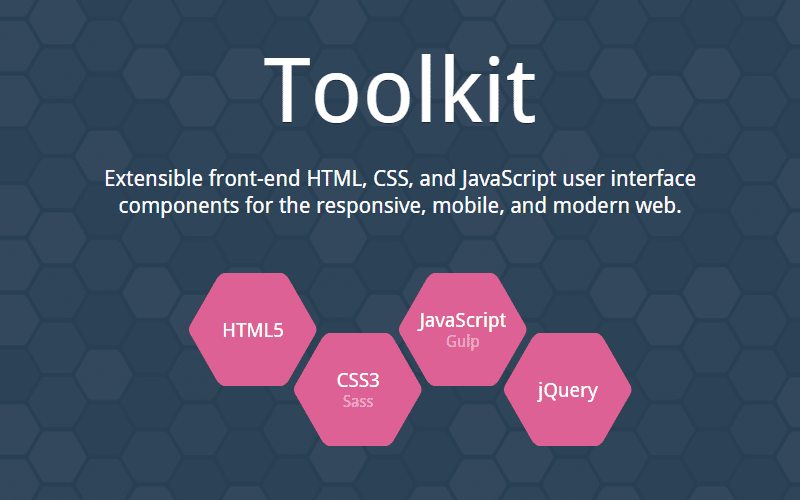Click the jQuery hexagon

click(567, 389)
